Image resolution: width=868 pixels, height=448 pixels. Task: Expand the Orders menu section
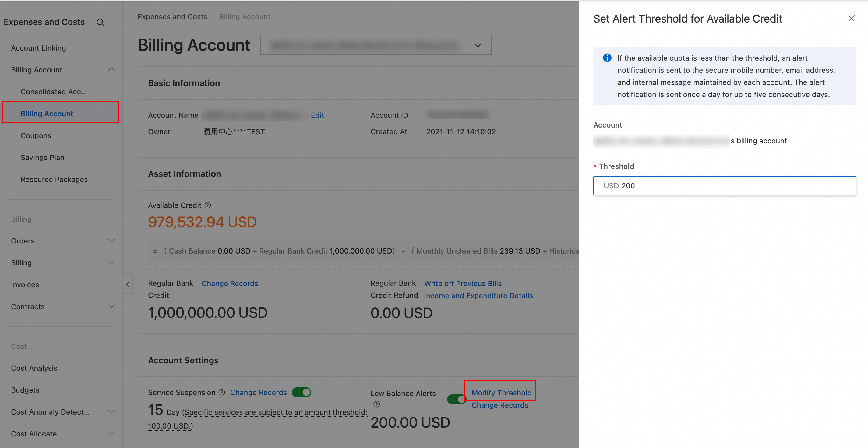(x=111, y=241)
